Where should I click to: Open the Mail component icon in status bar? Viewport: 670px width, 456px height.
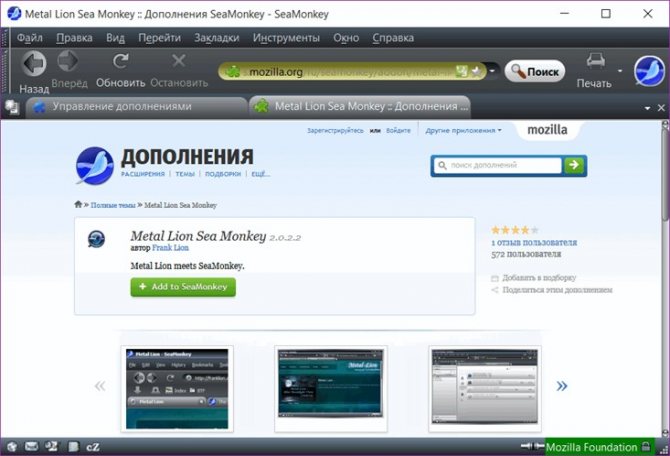tap(31, 446)
